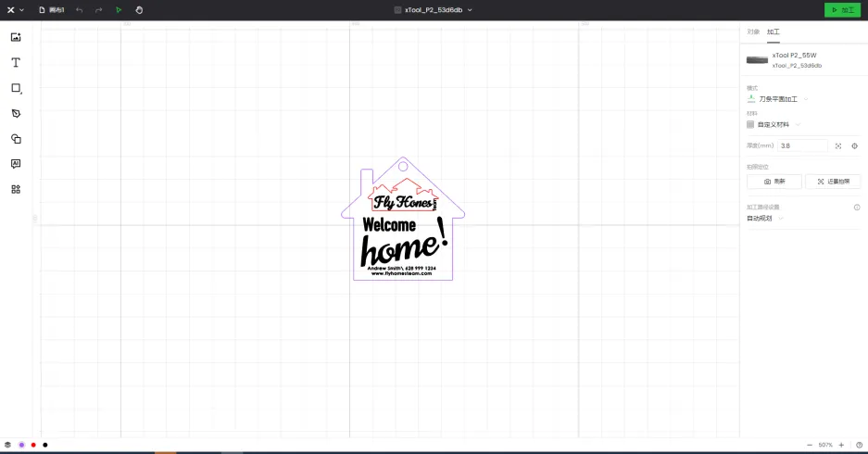Open the xTool_P2_53d6db device dropdown
The height and width of the screenshot is (454, 868).
click(x=434, y=10)
